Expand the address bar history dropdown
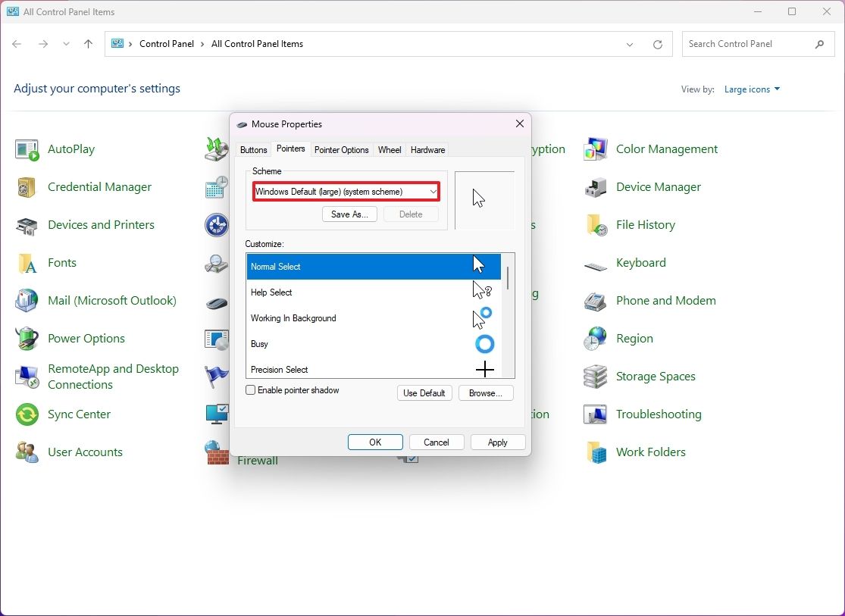Viewport: 845px width, 616px height. click(x=630, y=44)
